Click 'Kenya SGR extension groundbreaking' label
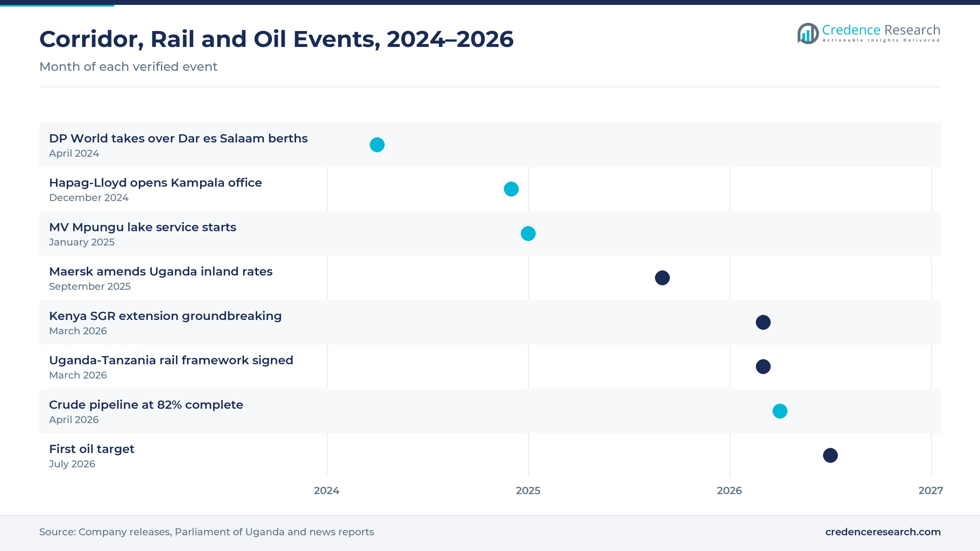980x551 pixels. pos(165,316)
